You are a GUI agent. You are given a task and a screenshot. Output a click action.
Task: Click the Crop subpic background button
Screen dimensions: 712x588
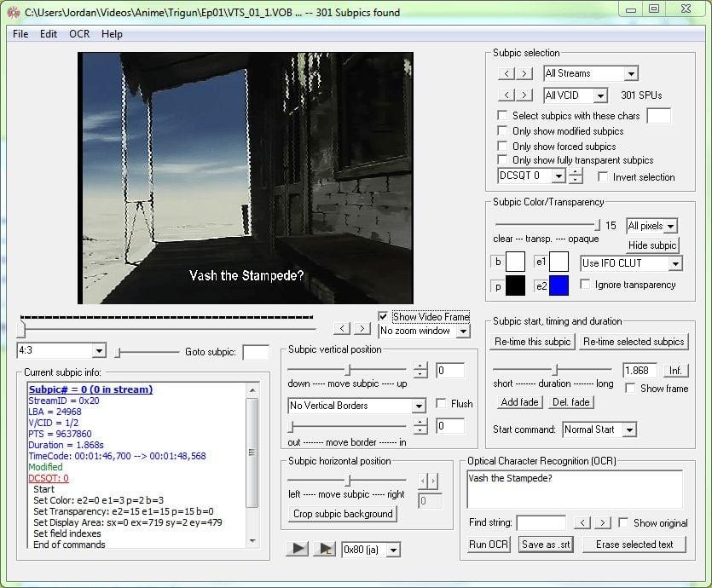coord(343,514)
